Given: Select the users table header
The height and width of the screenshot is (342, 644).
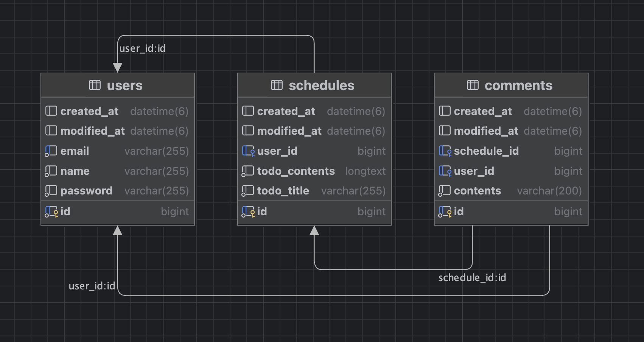Looking at the screenshot, I should pos(118,85).
